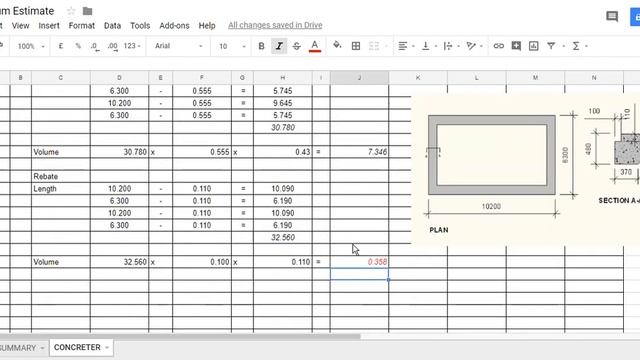Image resolution: width=640 pixels, height=360 pixels.
Task: Insert a link with the chain icon
Action: (498, 46)
